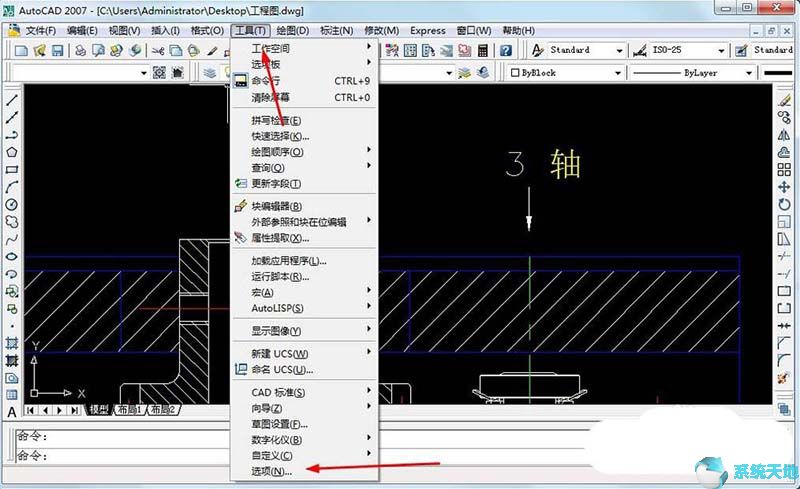Click the Plot printer icon
The image size is (800, 489).
80,51
